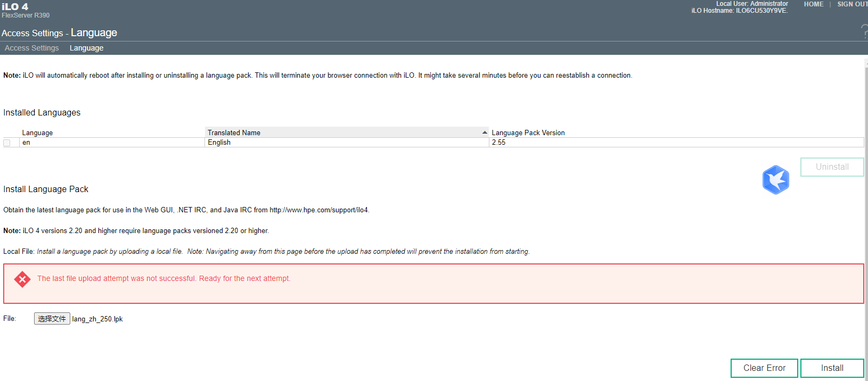Click the iLO 4 logo text
Screen dimensions: 868x381
pyautogui.click(x=15, y=6)
